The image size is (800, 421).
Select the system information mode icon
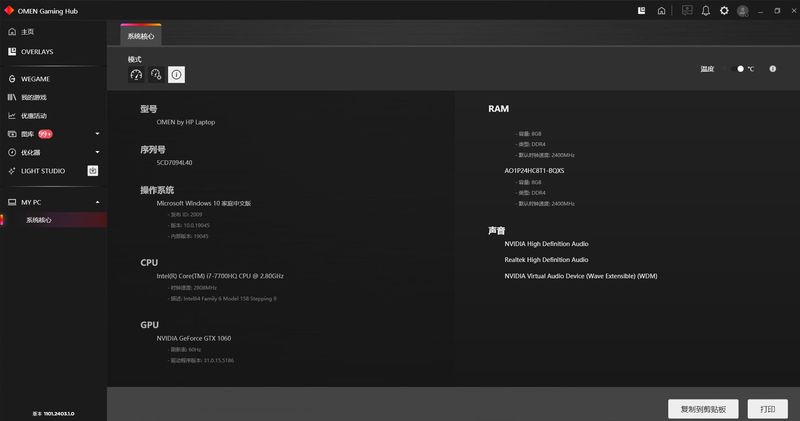[x=176, y=75]
